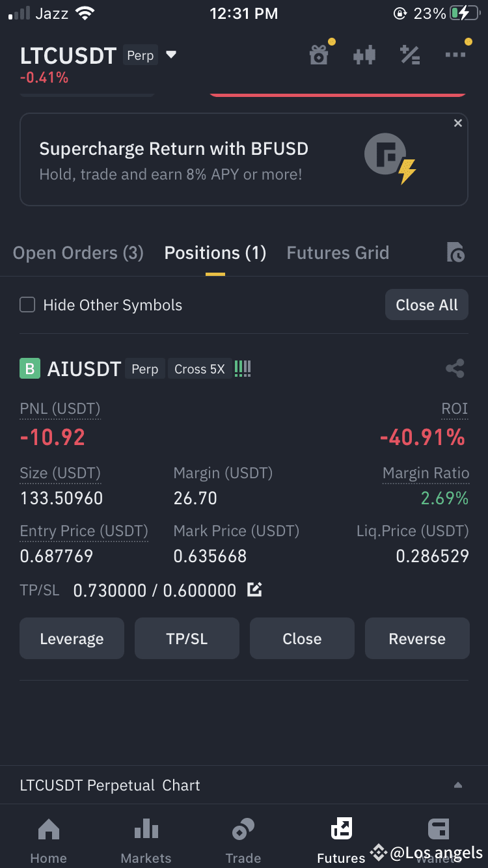The image size is (488, 868).
Task: Dismiss the BFUSD promotion banner
Action: 458,123
